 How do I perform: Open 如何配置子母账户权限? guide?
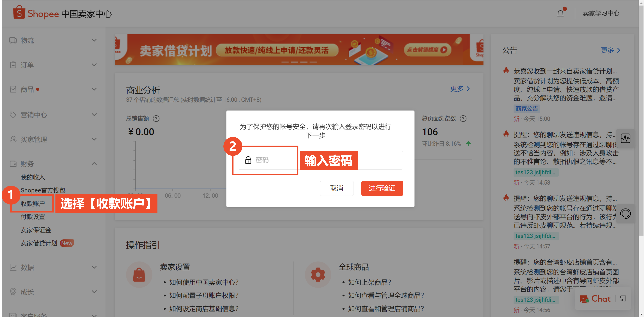pyautogui.click(x=204, y=296)
